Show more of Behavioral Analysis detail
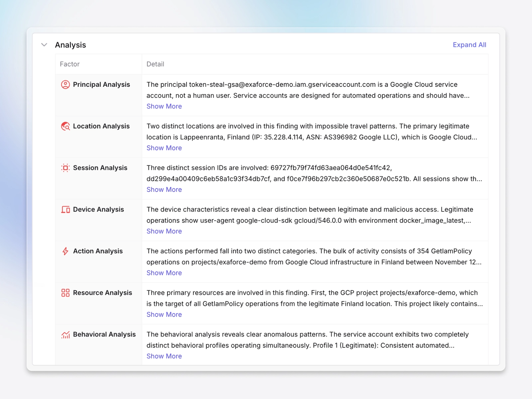 164,356
